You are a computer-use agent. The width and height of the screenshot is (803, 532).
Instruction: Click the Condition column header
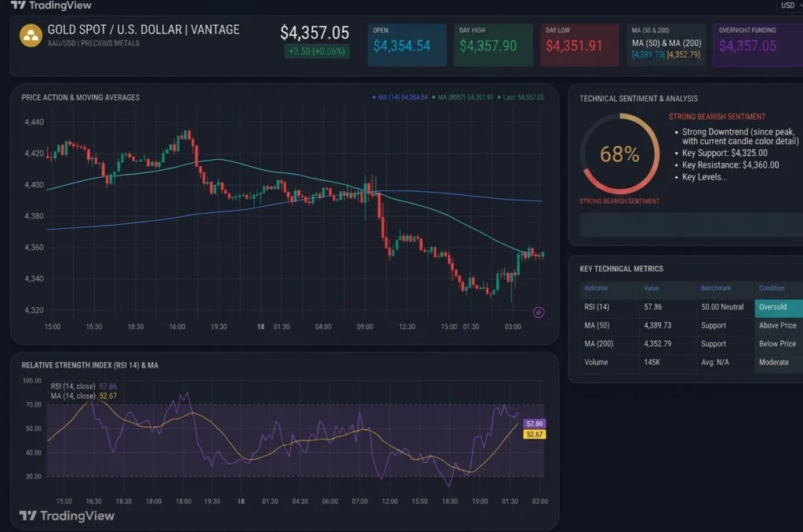coord(772,288)
